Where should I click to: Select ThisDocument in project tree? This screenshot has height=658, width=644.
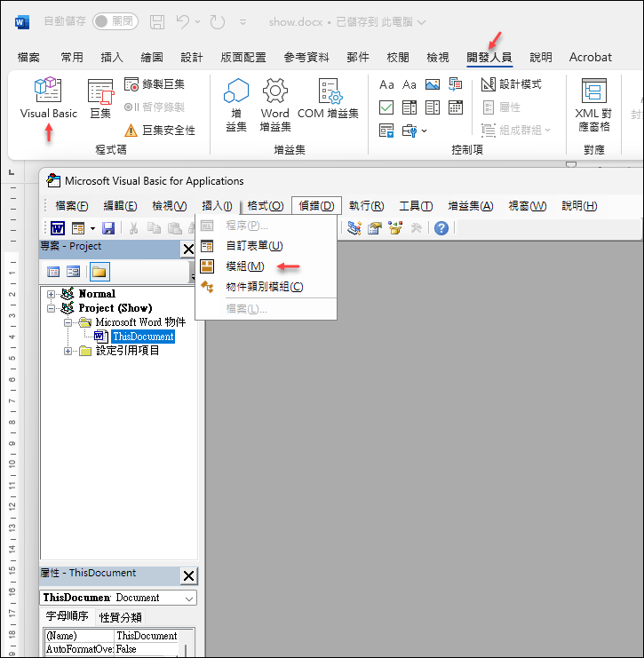pos(143,337)
